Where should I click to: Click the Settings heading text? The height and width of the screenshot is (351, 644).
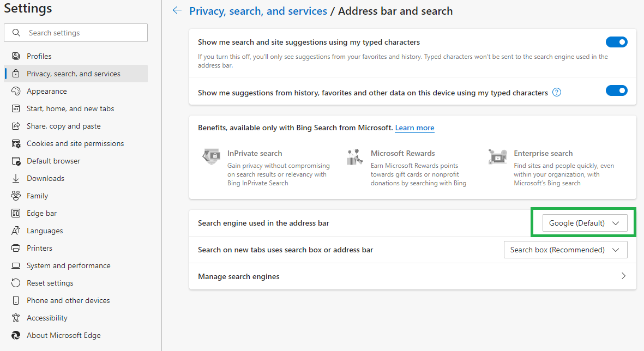coord(28,8)
